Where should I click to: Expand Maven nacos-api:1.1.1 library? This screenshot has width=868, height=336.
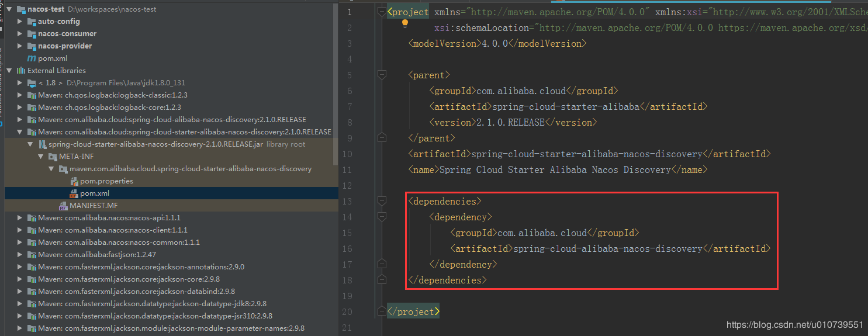click(20, 218)
